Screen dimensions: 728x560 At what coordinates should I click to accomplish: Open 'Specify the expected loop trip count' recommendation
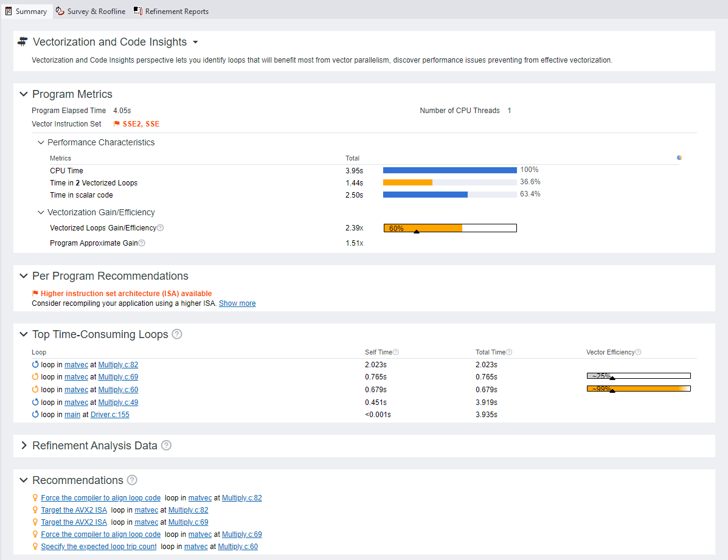[99, 547]
